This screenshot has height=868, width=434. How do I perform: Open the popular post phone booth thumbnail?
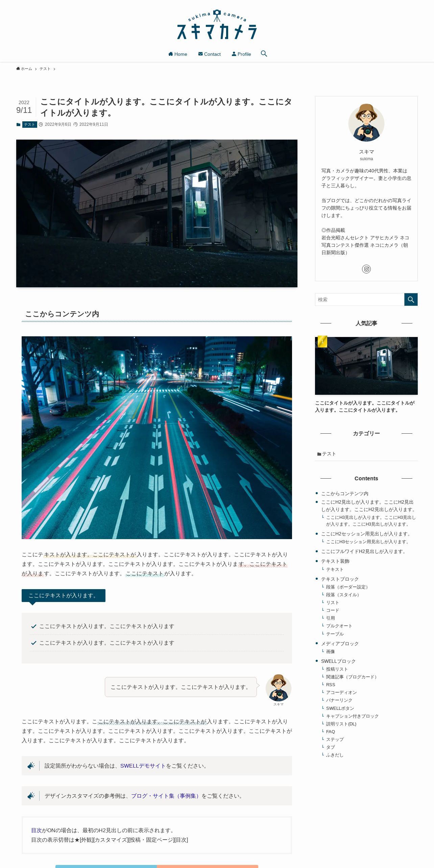pyautogui.click(x=366, y=366)
